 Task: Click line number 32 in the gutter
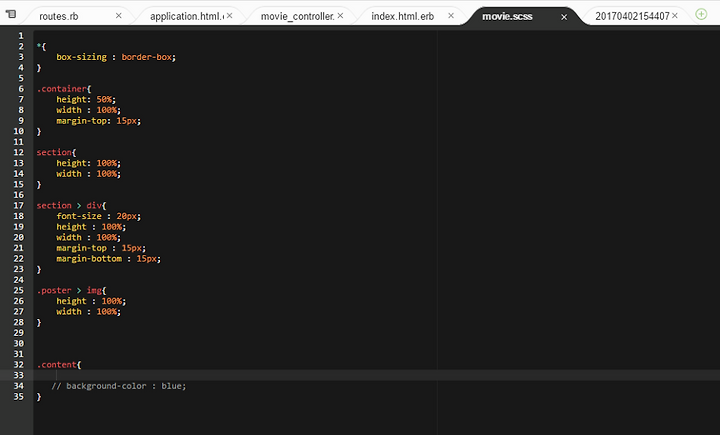pyautogui.click(x=18, y=365)
